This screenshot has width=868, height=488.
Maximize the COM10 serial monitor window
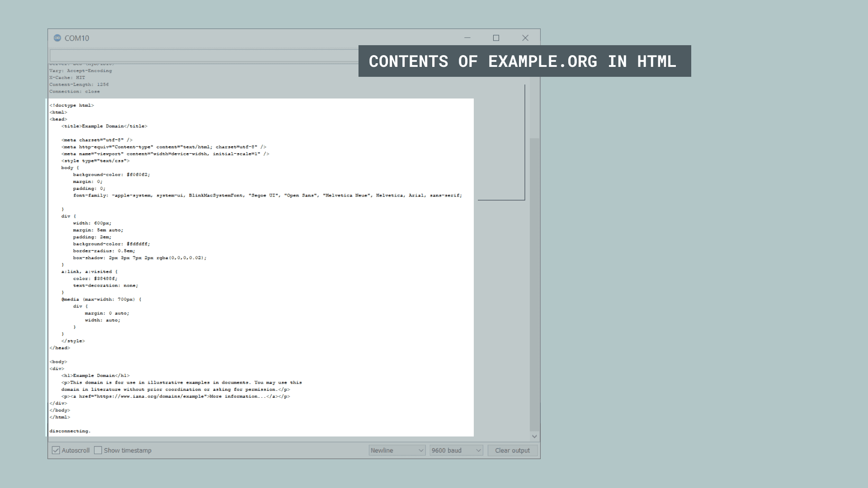click(x=496, y=38)
